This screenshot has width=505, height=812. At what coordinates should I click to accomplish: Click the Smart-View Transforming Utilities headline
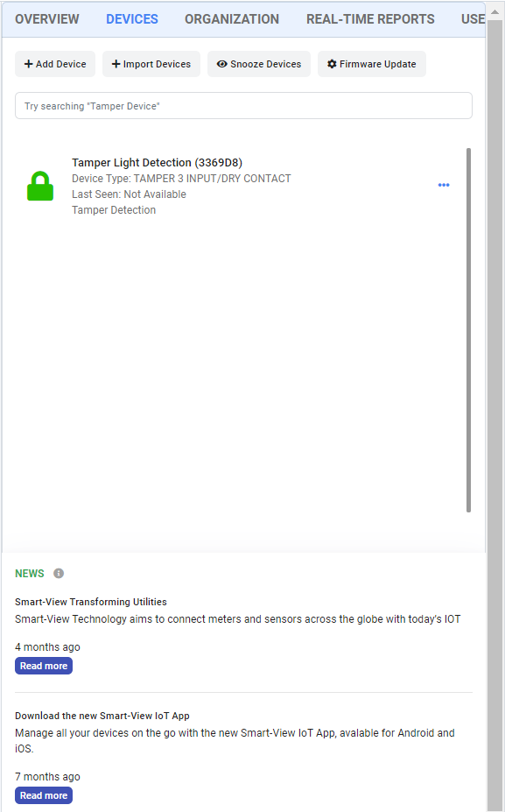pyautogui.click(x=90, y=602)
